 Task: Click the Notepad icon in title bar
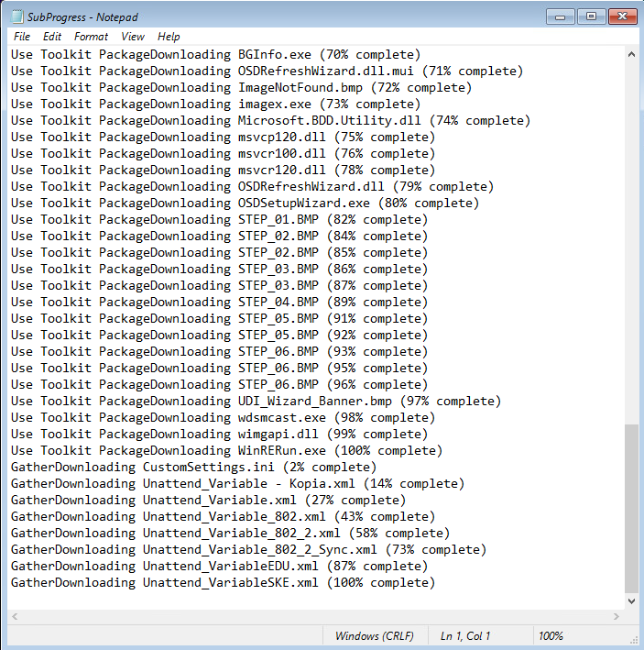click(17, 17)
